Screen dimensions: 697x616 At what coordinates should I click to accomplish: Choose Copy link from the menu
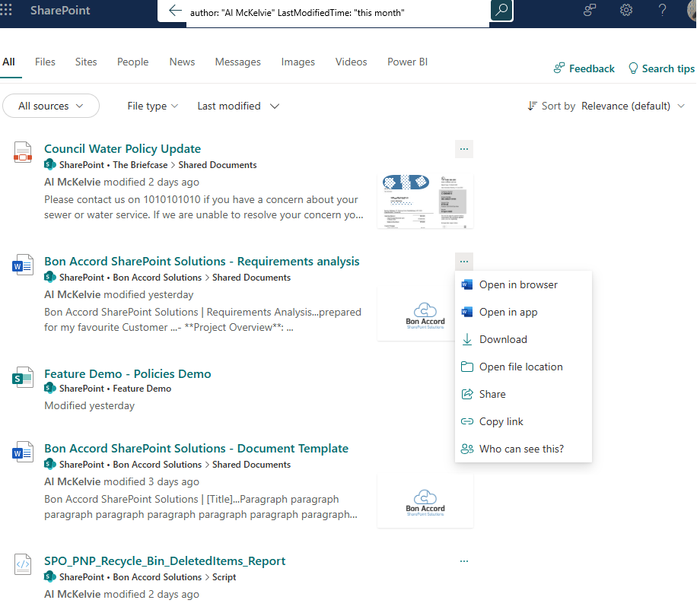524,421
